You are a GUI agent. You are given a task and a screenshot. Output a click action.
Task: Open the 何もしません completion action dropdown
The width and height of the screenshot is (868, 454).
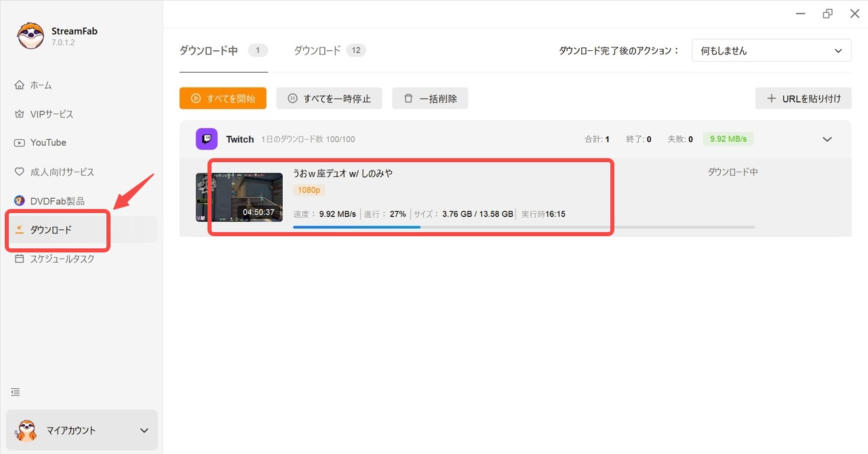tap(771, 50)
